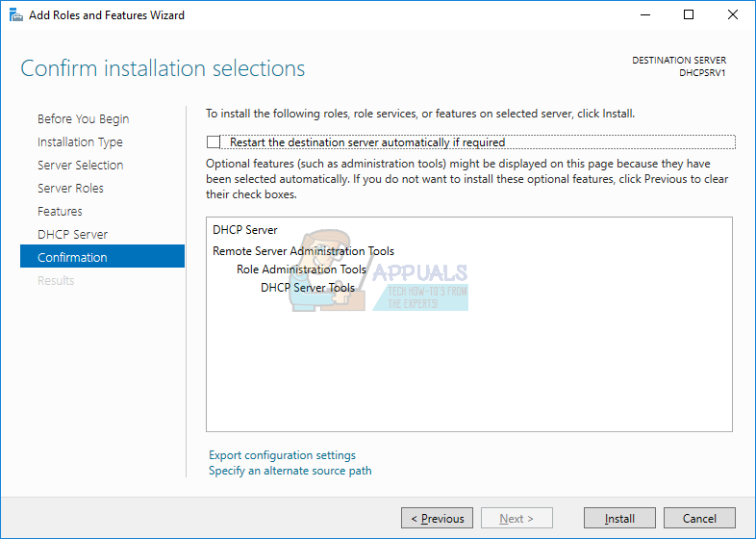The width and height of the screenshot is (756, 539).
Task: Select DHCP Server Tools item
Action: pos(308,288)
